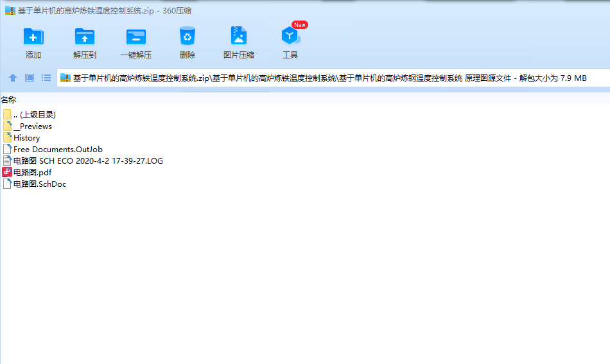Click the parent directory folder icon
This screenshot has width=610, height=364.
[7, 114]
